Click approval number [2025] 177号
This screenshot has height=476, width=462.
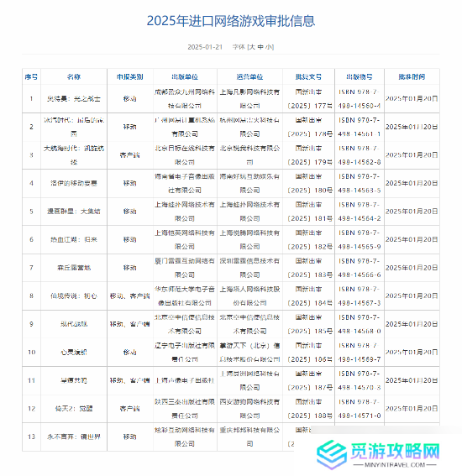click(310, 106)
